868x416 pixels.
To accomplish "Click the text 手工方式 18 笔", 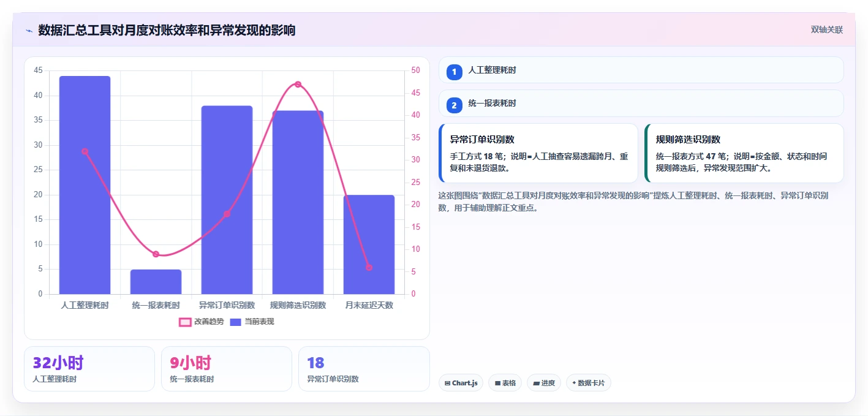I will pos(476,156).
